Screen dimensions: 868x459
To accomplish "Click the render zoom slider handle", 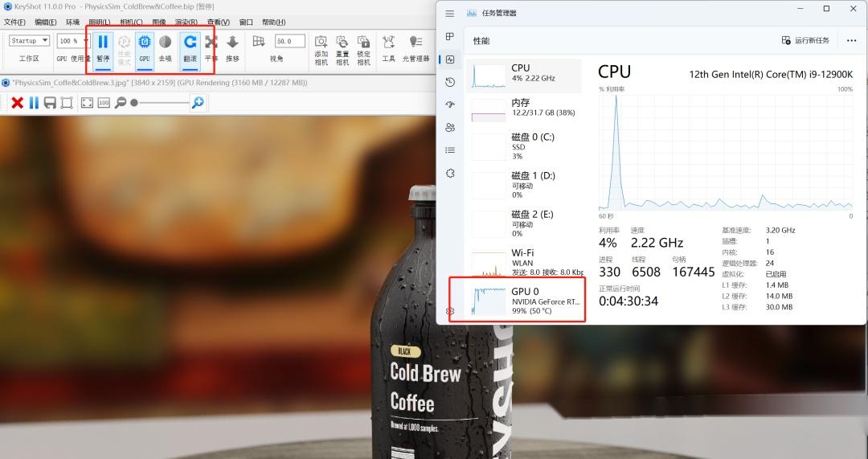I will click(134, 102).
